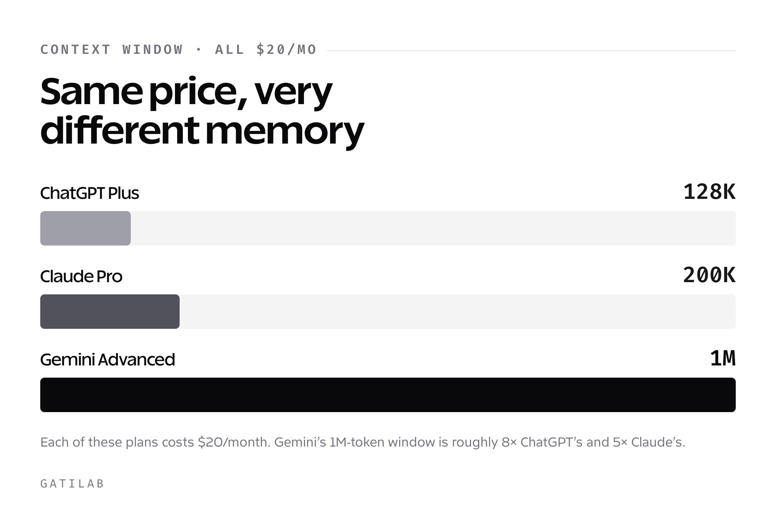Click the black Gemini Advanced bar
This screenshot has width=776, height=532.
click(388, 395)
